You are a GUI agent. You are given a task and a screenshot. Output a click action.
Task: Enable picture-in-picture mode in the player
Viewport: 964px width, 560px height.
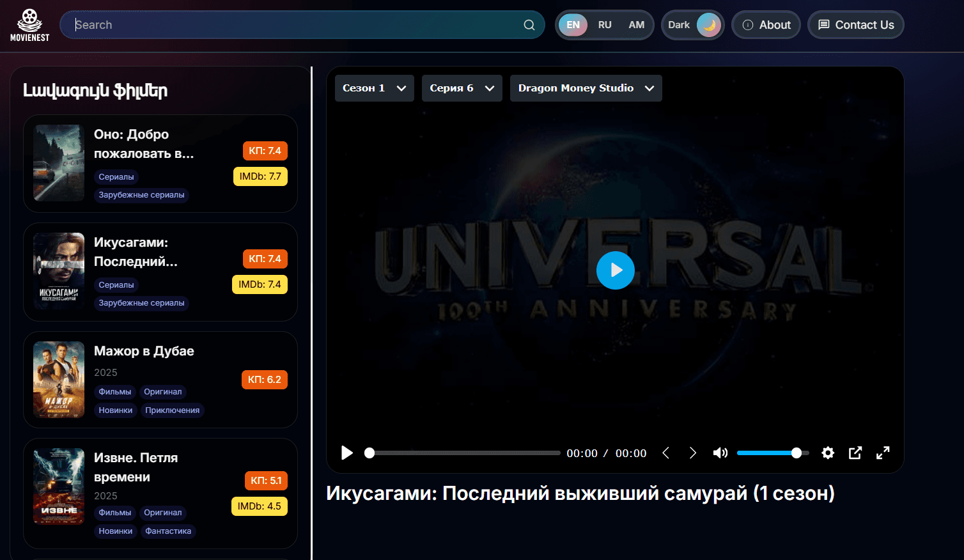[855, 453]
